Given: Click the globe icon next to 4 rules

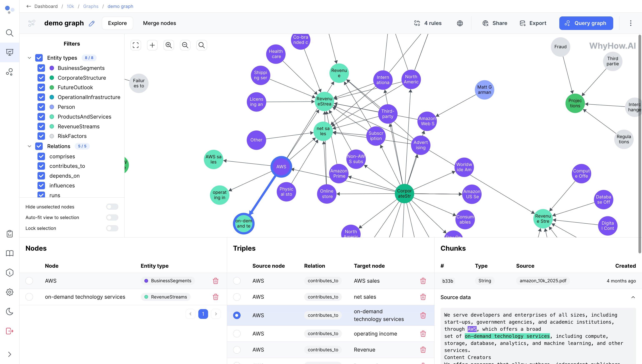Looking at the screenshot, I should [460, 23].
